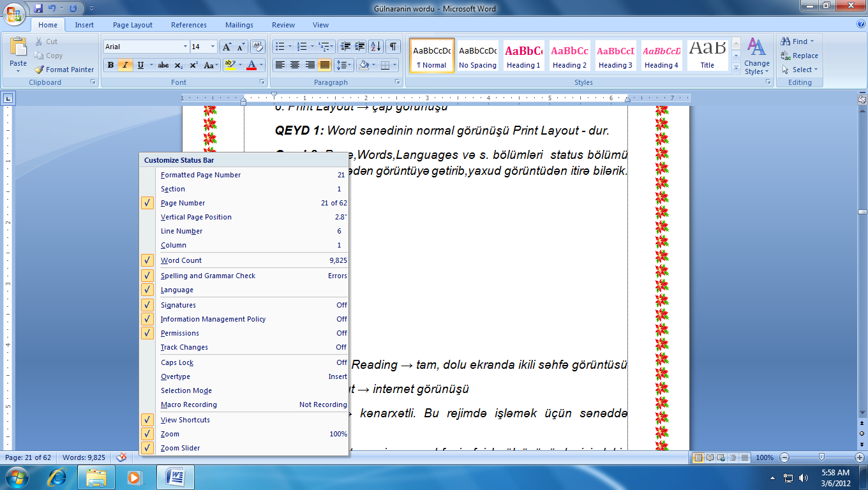Apply Underline formatting
868x490 pixels.
140,65
